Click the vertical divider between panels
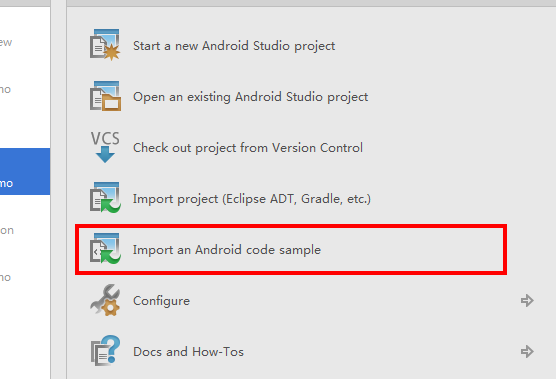This screenshot has height=379, width=556. (59, 191)
